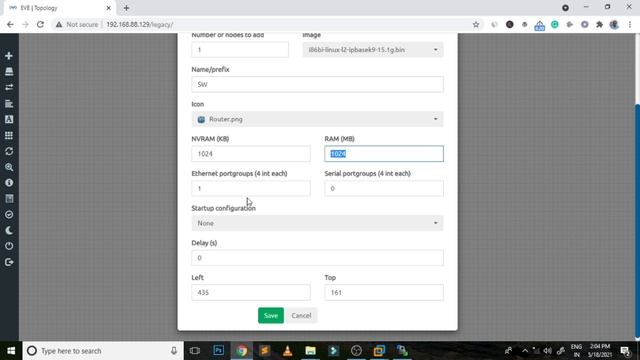Click the Refresh topology sidebar icon
Viewport: 640px width, 360px height.
pyautogui.click(x=9, y=151)
